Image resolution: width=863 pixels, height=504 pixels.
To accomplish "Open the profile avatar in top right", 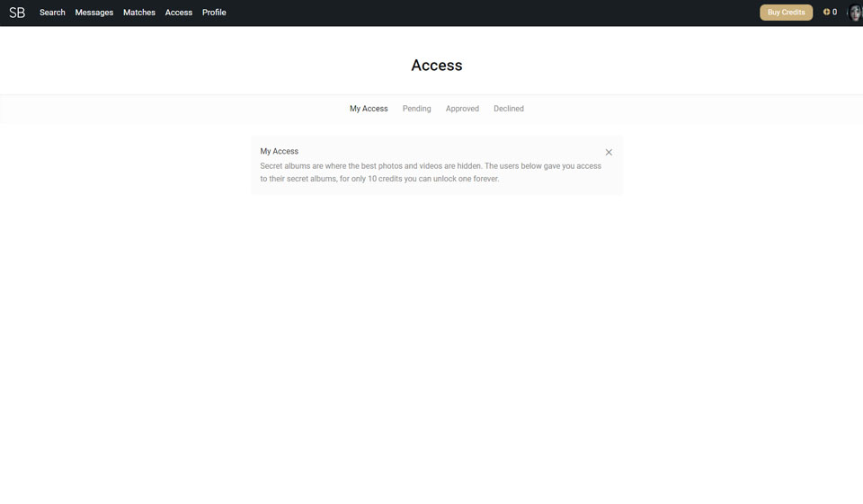I will (x=854, y=13).
